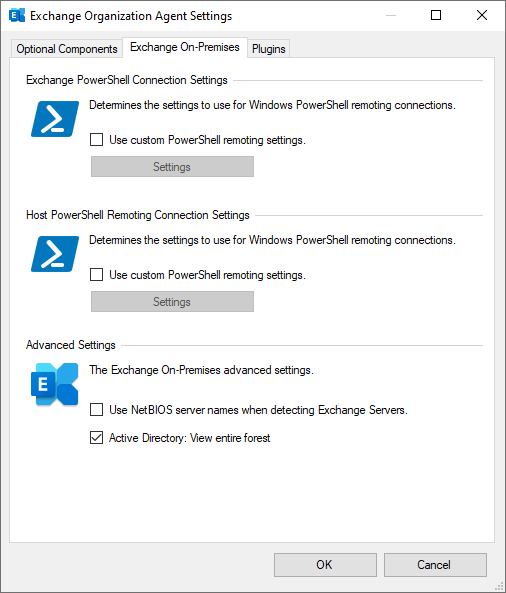
Task: Enable custom remoting settings for Host PowerShell
Action: click(x=96, y=275)
